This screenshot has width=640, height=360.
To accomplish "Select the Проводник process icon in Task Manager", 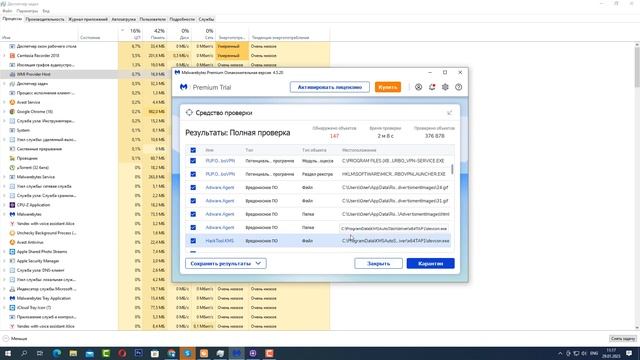I will pyautogui.click(x=12, y=158).
